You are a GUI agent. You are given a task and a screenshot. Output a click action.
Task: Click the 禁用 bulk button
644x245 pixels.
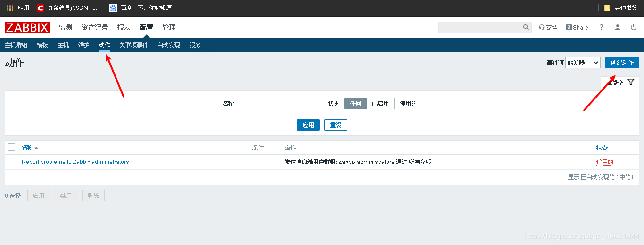click(66, 196)
